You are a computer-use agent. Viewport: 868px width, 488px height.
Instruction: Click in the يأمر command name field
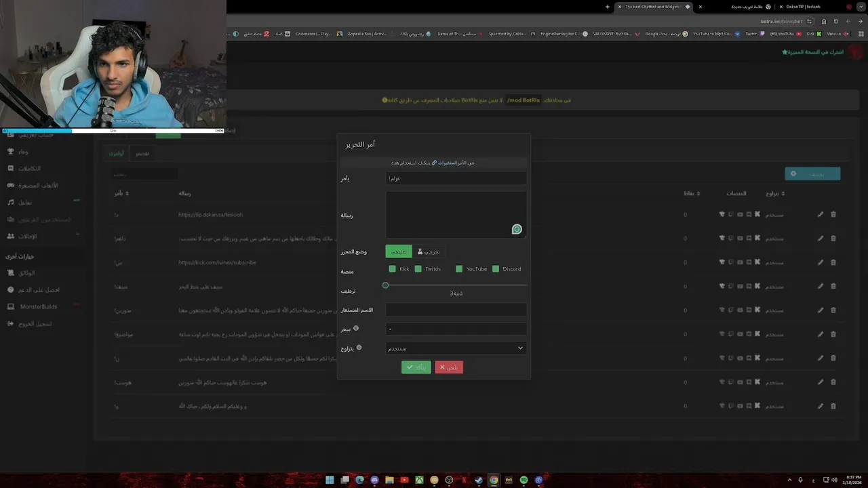pos(456,178)
